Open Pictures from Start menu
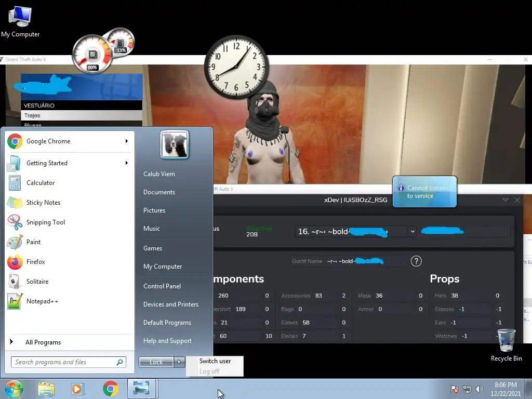Viewport: 532px width, 399px height. 154,210
